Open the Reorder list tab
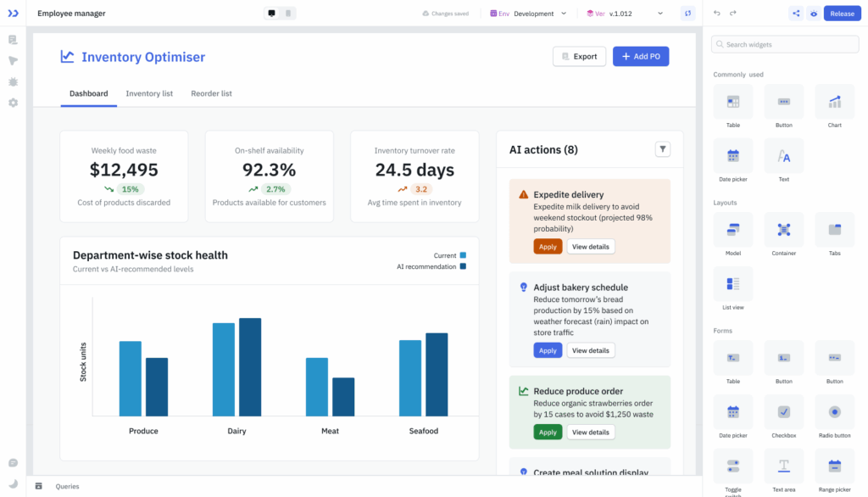This screenshot has width=868, height=497. (x=211, y=94)
